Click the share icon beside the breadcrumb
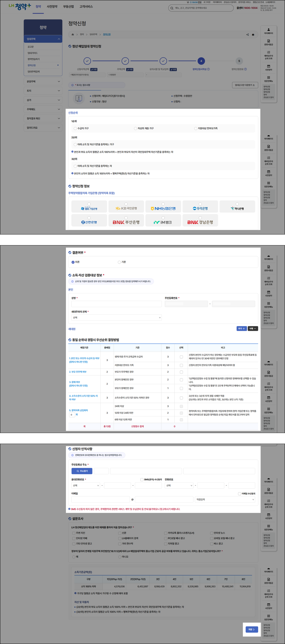The width and height of the screenshot is (285, 644). [247, 35]
